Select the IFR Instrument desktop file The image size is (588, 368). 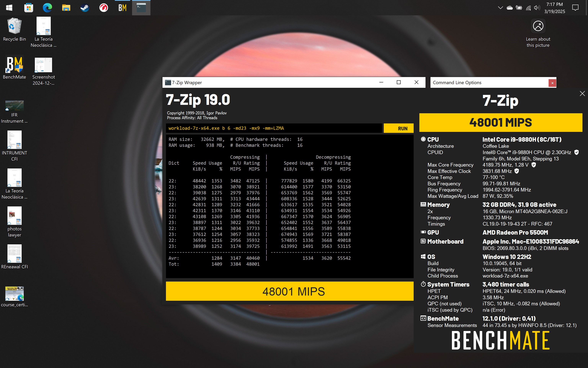[x=14, y=112]
